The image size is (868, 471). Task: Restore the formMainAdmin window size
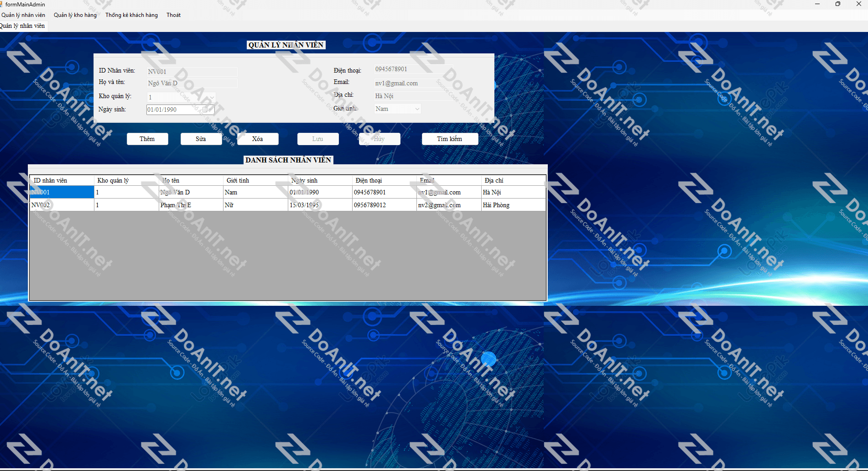coord(838,4)
